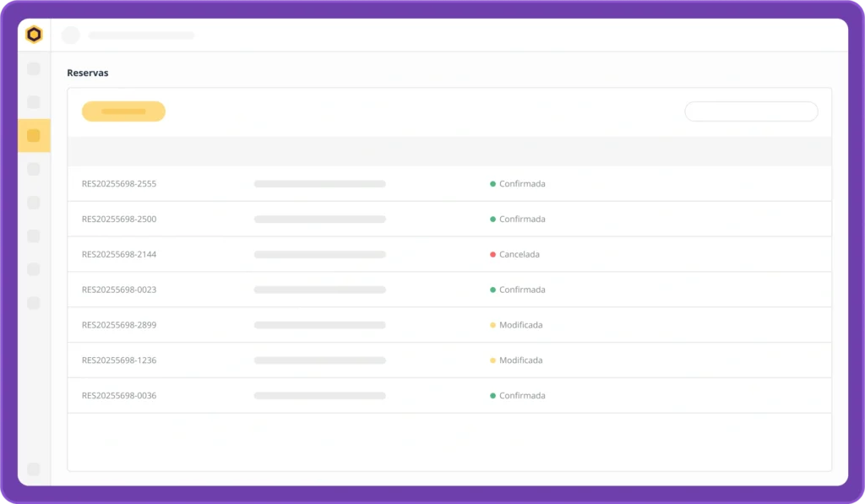Open reservation RES20255698-2144
This screenshot has width=865, height=504.
tap(119, 254)
